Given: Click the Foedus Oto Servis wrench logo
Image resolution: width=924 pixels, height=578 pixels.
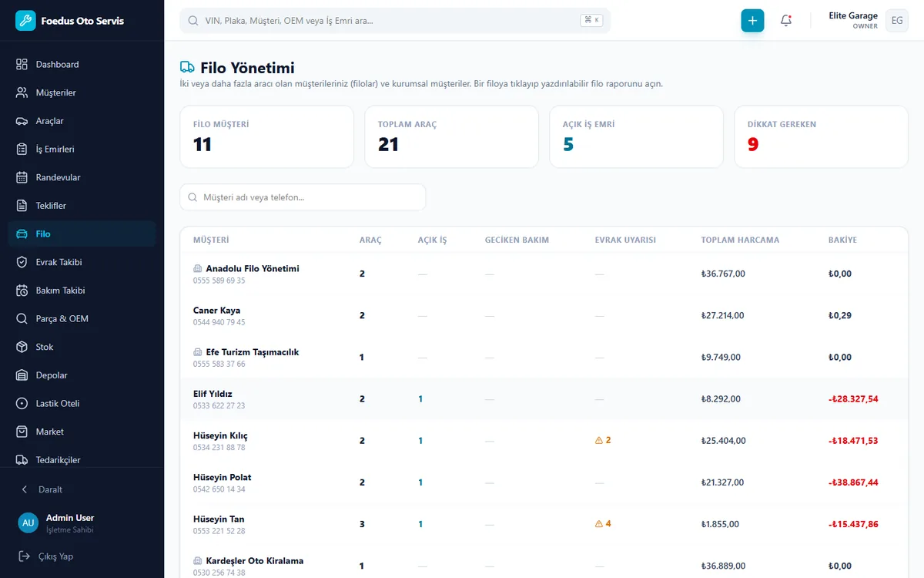Looking at the screenshot, I should pyautogui.click(x=25, y=21).
